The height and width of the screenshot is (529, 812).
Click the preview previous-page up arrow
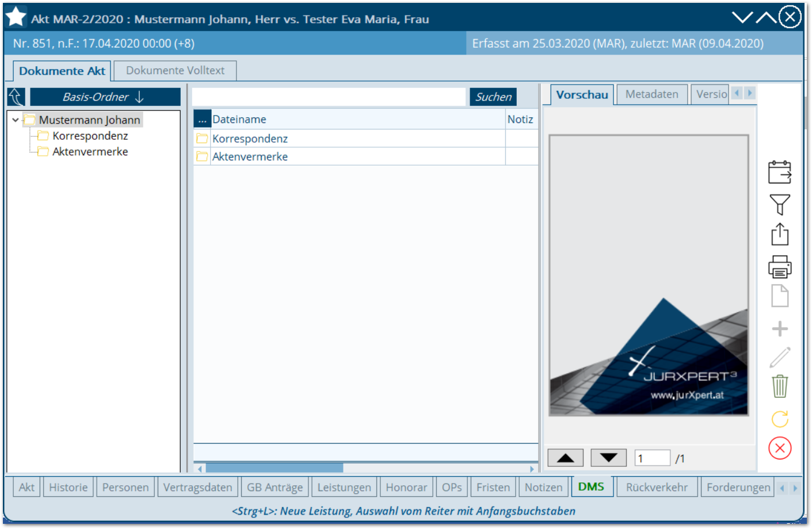tap(566, 458)
